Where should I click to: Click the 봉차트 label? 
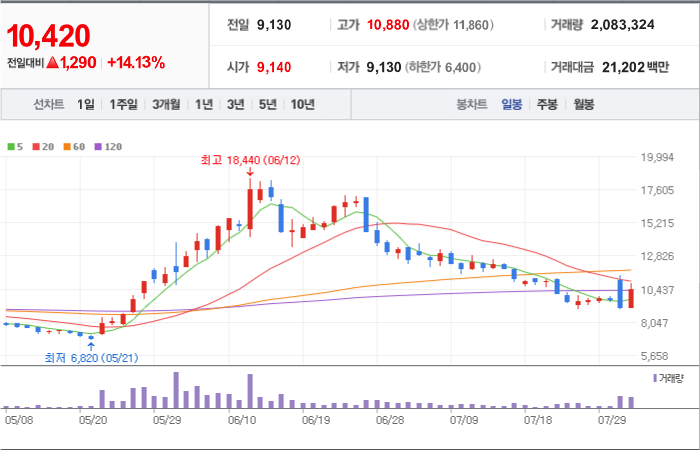[x=472, y=105]
